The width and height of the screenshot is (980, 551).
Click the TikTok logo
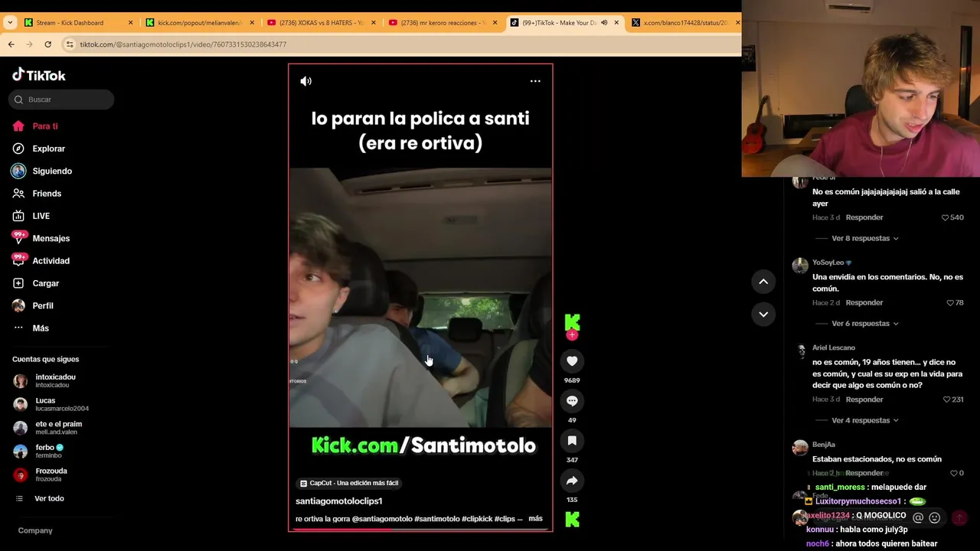39,75
